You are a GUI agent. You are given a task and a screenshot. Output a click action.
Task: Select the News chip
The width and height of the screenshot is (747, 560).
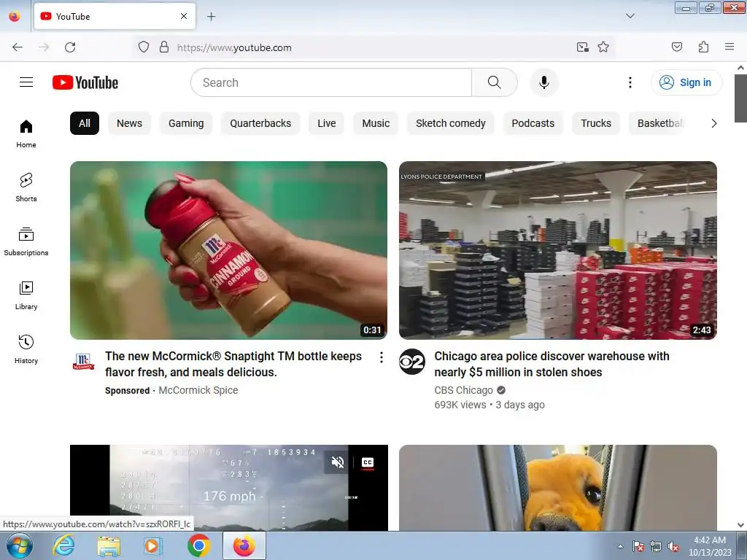(x=129, y=123)
